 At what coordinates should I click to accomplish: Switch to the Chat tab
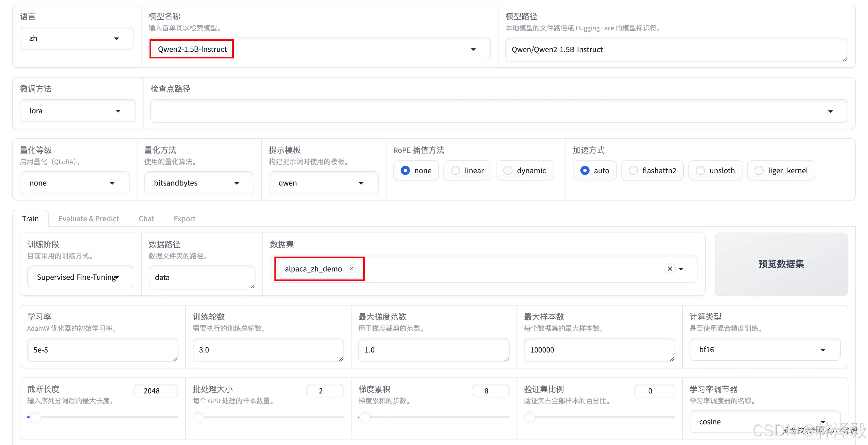tap(146, 218)
